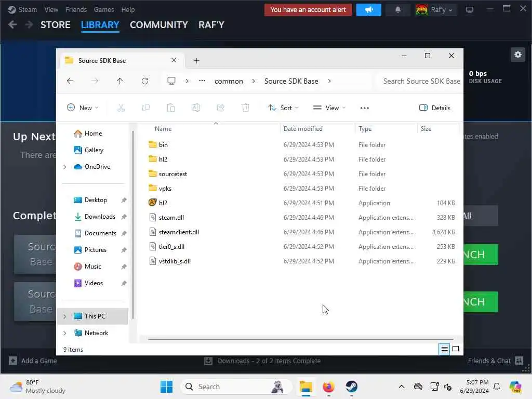The image size is (532, 399).
Task: Click the taskbar Search box
Action: [236, 387]
